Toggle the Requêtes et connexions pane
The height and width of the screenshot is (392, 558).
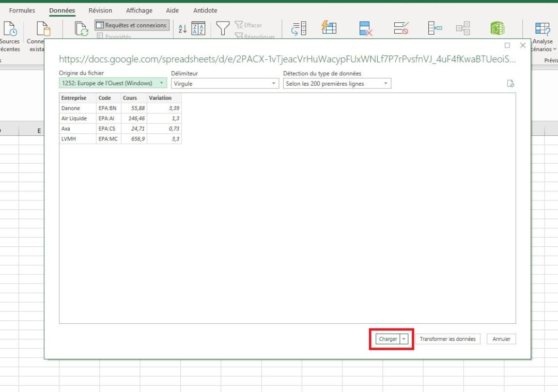pos(131,24)
